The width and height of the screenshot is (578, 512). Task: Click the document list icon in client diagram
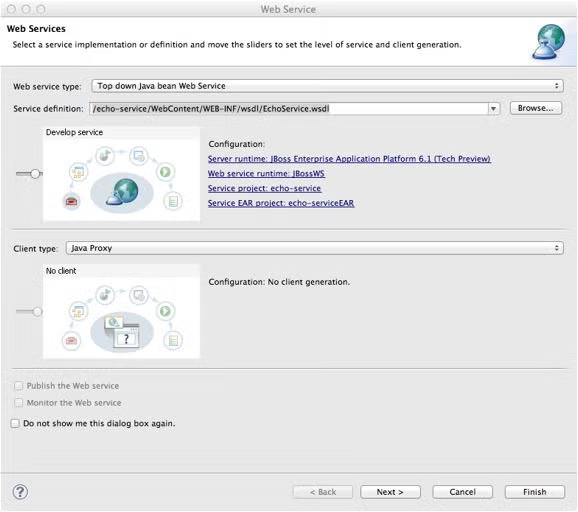pyautogui.click(x=173, y=340)
